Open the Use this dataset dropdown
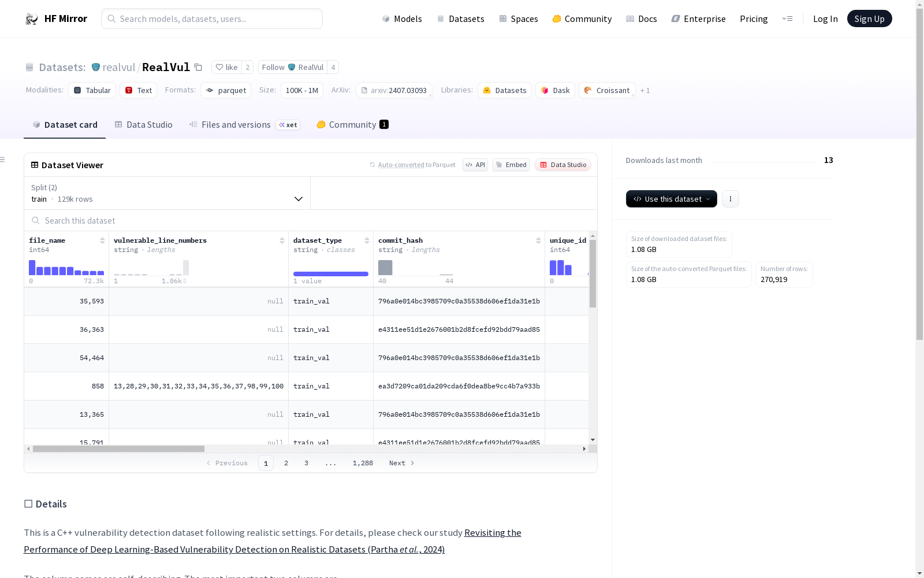The image size is (924, 578). (x=672, y=199)
